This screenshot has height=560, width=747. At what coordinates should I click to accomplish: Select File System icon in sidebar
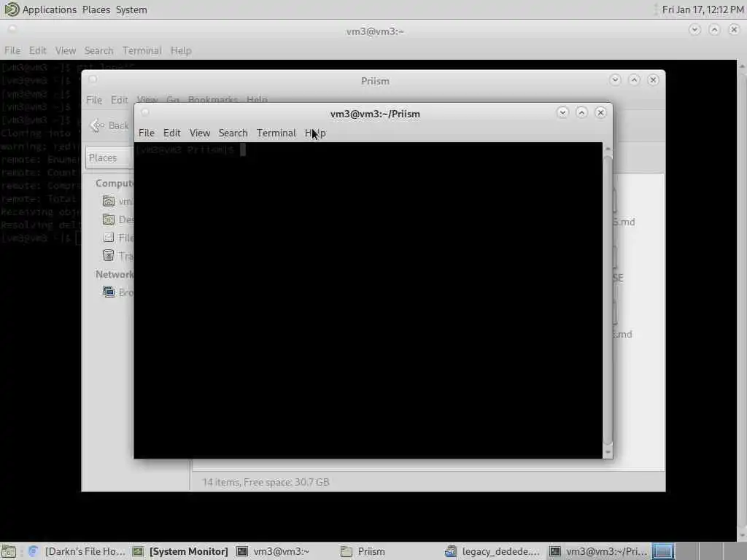(109, 238)
